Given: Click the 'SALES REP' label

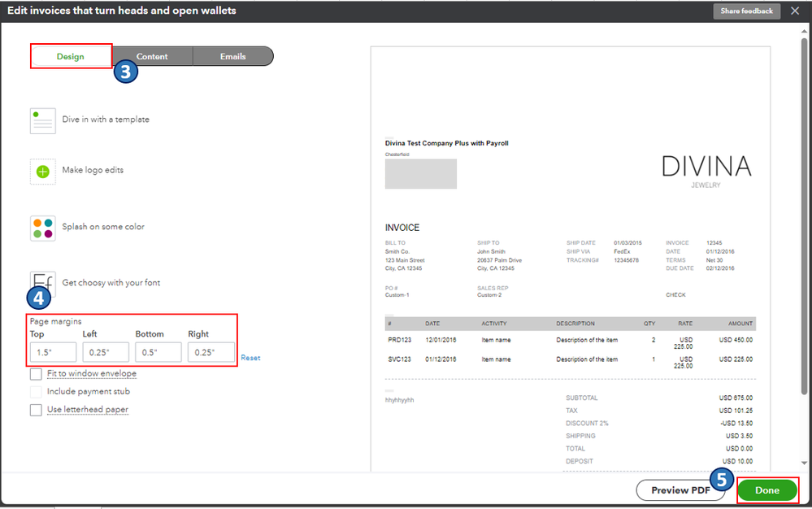Looking at the screenshot, I should tap(493, 289).
